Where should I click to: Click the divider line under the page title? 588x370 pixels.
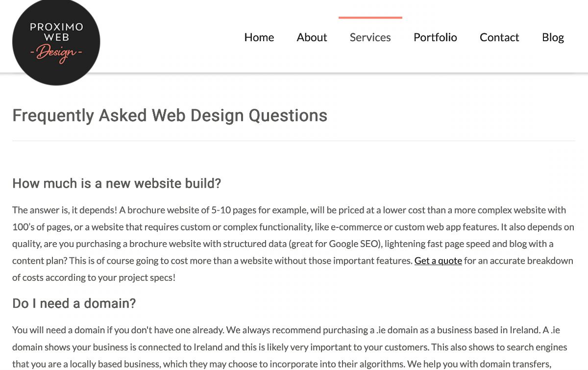[294, 141]
